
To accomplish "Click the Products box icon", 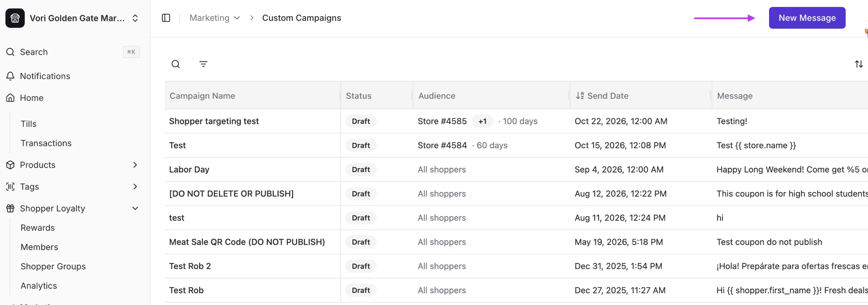I will [10, 165].
